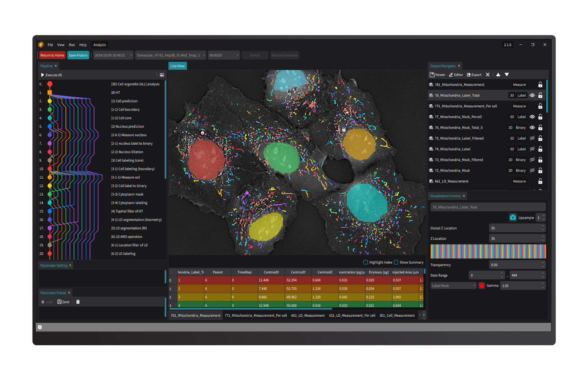Click Return to Home button

coord(52,55)
